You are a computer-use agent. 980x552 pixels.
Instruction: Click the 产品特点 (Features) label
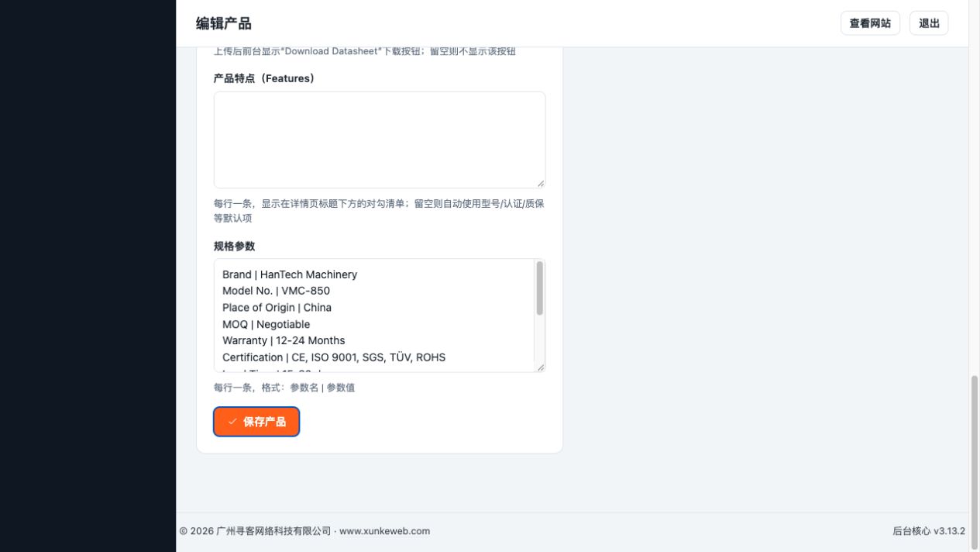(x=264, y=78)
